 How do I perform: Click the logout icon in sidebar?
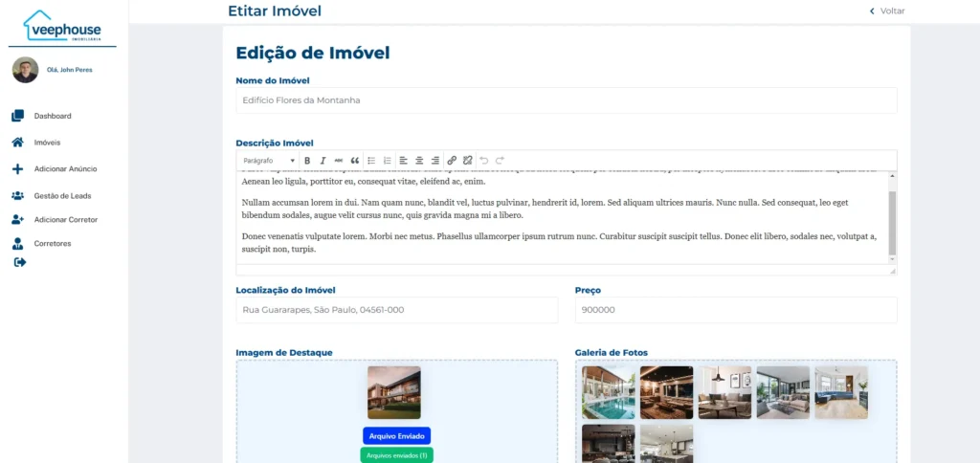click(x=20, y=262)
